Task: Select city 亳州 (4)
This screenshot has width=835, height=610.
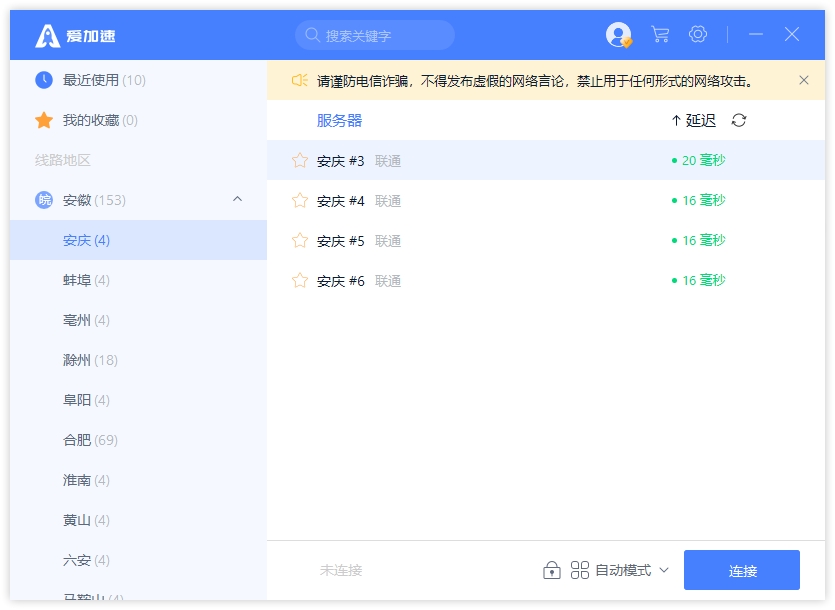Action: pos(138,320)
